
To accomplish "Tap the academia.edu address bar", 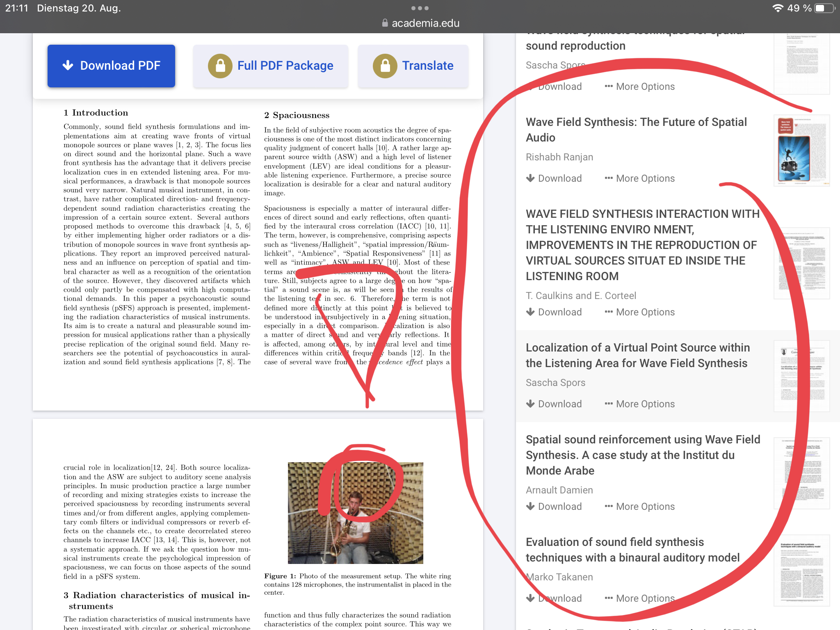I will point(420,23).
